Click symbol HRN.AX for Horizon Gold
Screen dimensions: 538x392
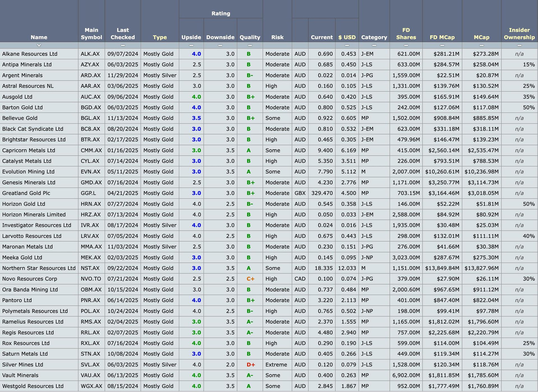pyautogui.click(x=91, y=204)
